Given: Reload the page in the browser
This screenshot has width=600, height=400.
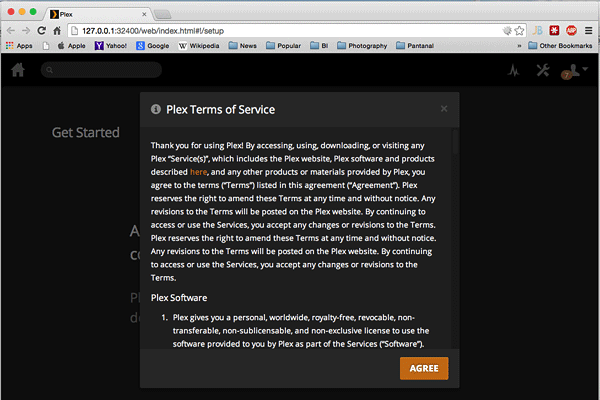Looking at the screenshot, I should coord(41,31).
